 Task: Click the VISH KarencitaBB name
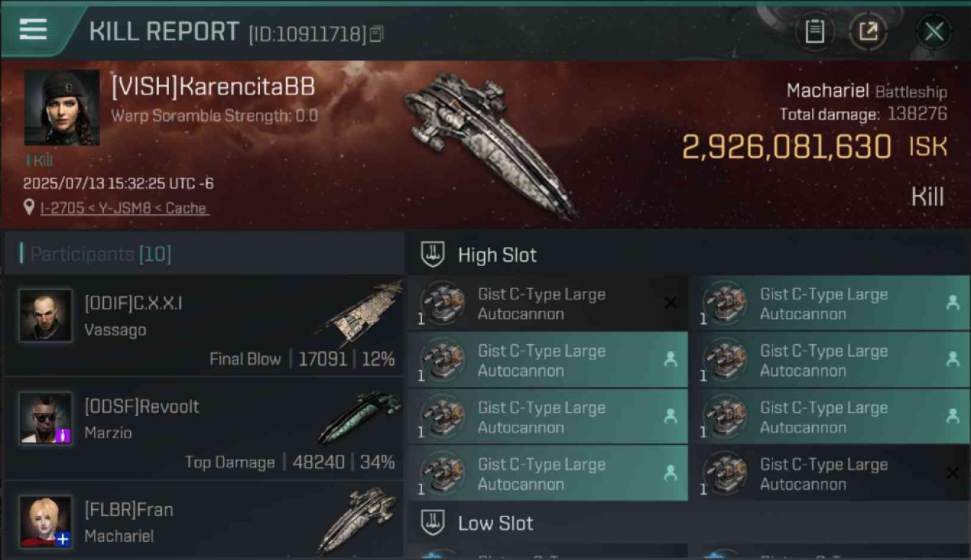(x=213, y=87)
